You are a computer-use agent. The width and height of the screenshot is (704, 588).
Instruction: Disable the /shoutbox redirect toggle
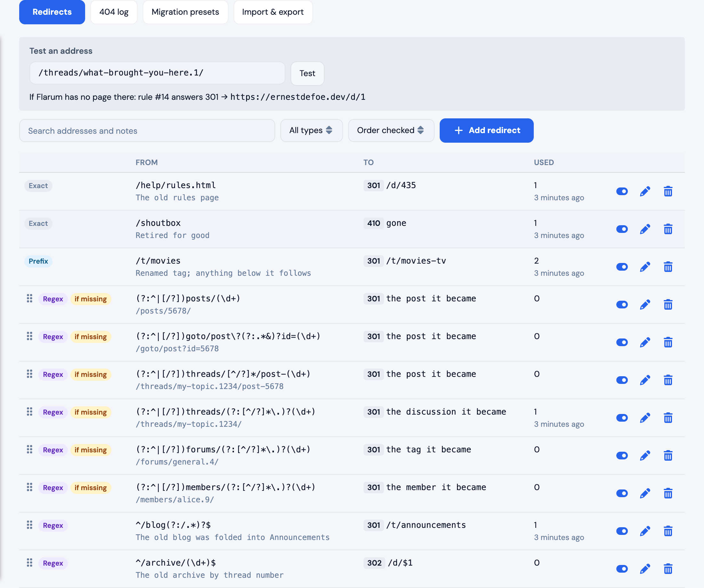622,229
